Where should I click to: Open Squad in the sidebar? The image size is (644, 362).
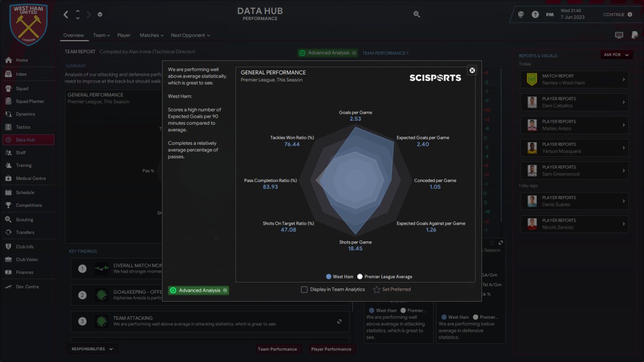coord(28,89)
